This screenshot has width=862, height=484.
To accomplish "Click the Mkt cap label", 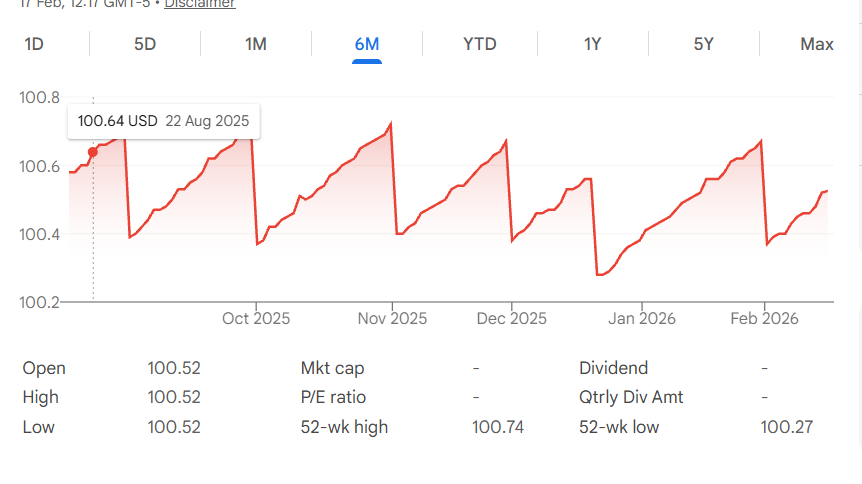I will (x=332, y=368).
